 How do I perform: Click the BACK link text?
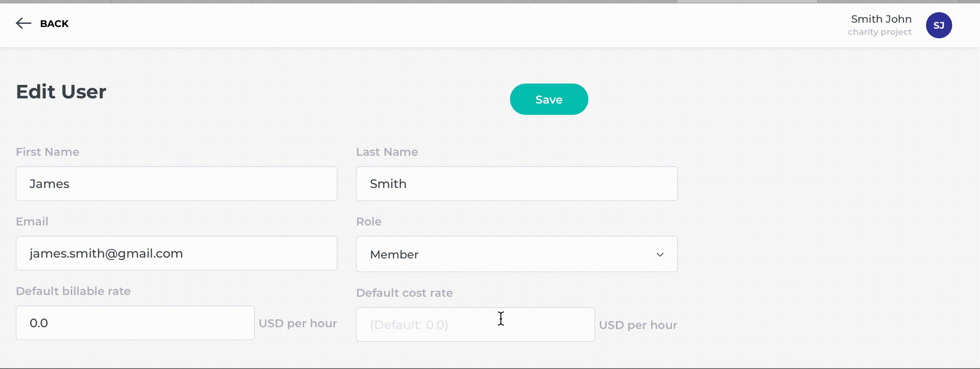tap(54, 23)
